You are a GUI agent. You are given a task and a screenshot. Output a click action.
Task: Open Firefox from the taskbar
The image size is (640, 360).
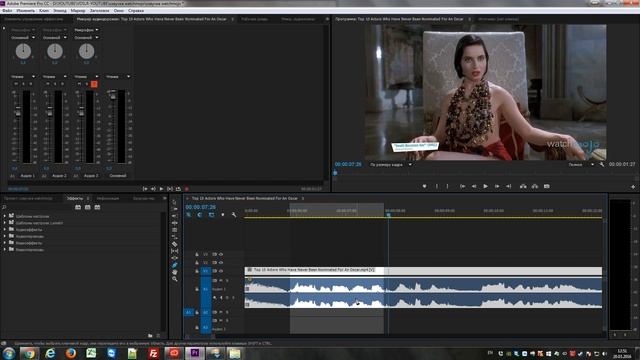[x=71, y=353]
